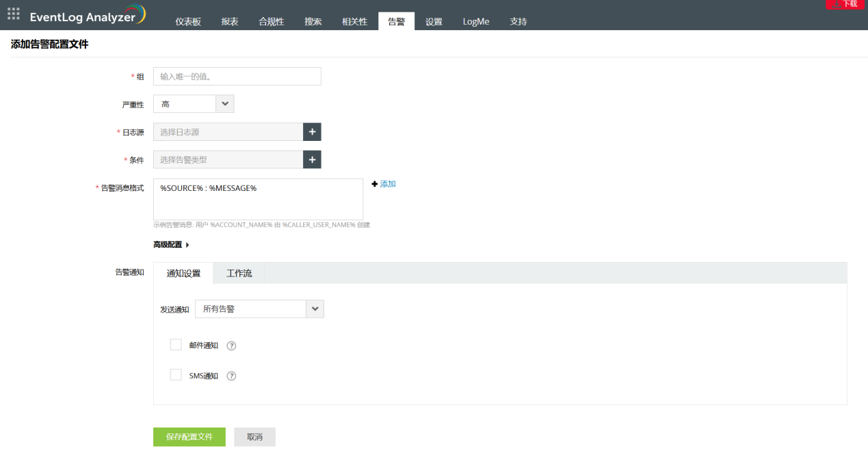Enable the SMS通知 checkbox
The image size is (868, 468).
176,375
